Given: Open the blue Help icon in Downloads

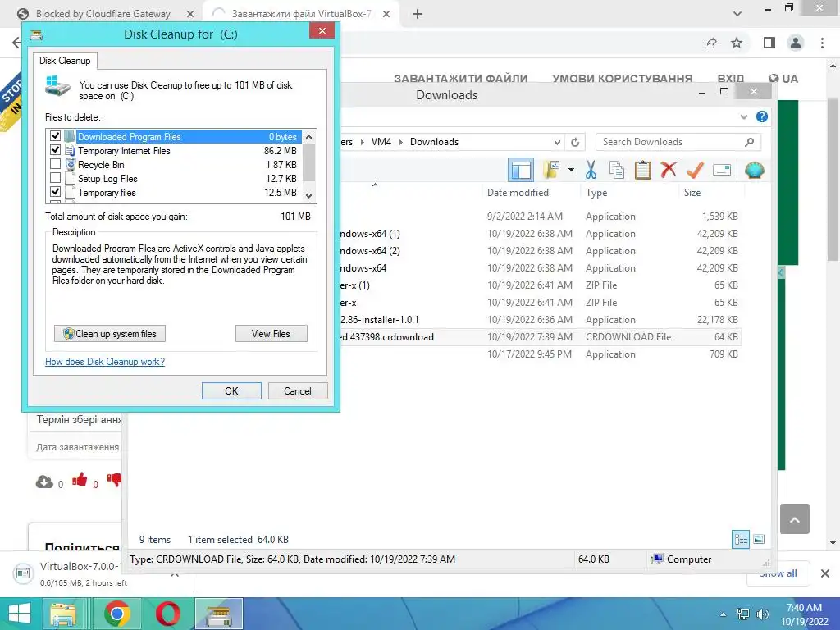Looking at the screenshot, I should pos(762,116).
